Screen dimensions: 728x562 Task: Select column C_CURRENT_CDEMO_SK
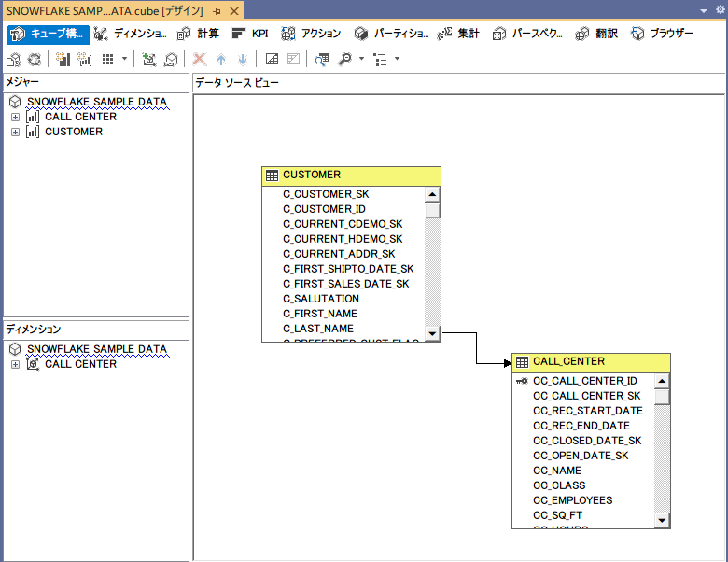point(343,224)
